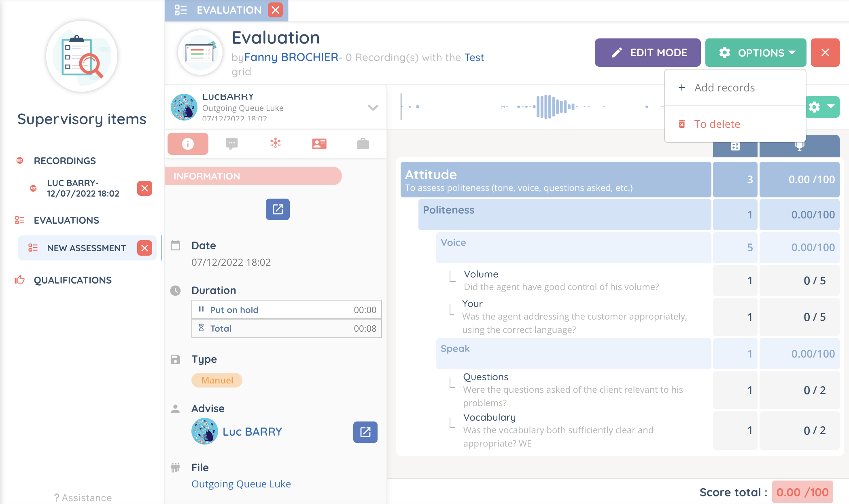Choose To delete menu entry

pos(717,124)
